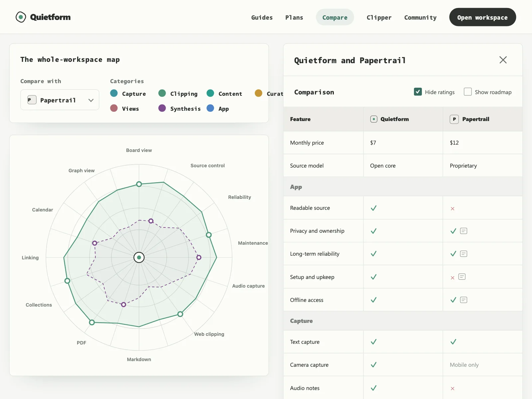
Task: Click the dropdown chevron next to Papertrail
Action: (91, 100)
